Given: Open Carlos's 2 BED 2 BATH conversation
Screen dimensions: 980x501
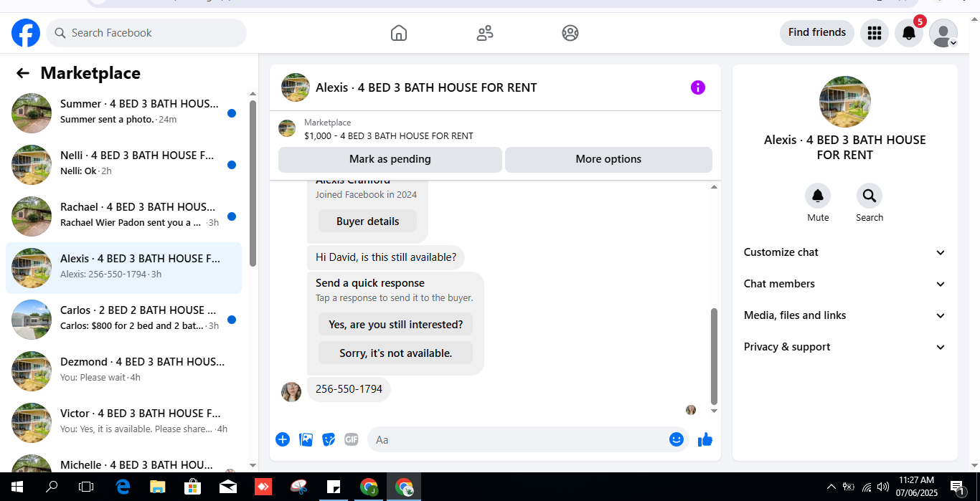Looking at the screenshot, I should point(123,320).
